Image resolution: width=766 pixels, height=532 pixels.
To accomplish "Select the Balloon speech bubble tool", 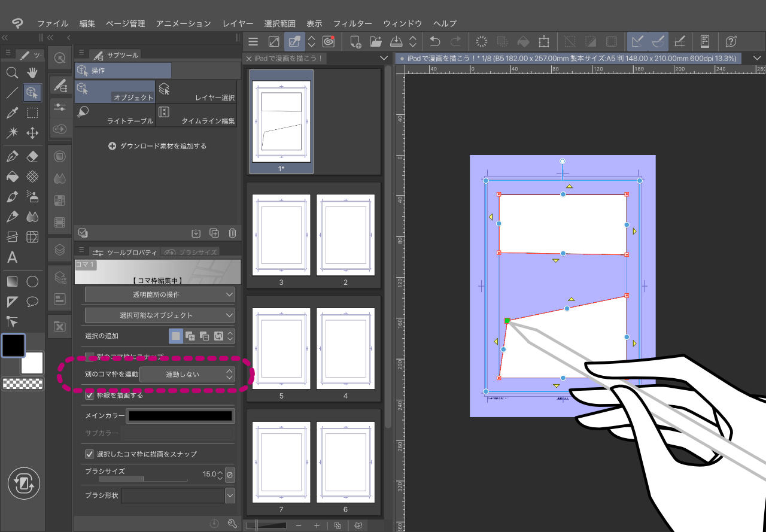I will 32,301.
